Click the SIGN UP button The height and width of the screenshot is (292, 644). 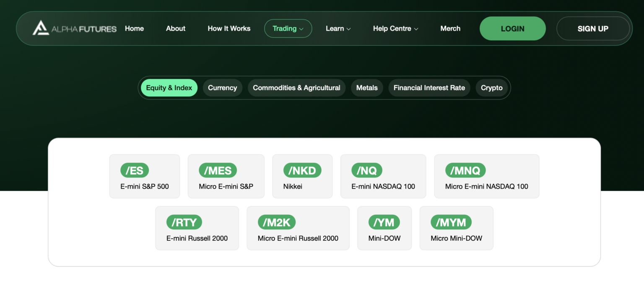point(593,29)
